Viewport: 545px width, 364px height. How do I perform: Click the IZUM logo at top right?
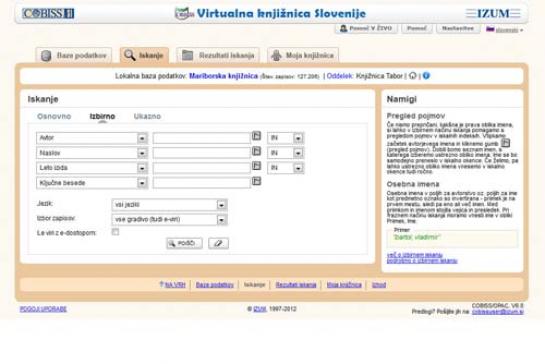[493, 14]
